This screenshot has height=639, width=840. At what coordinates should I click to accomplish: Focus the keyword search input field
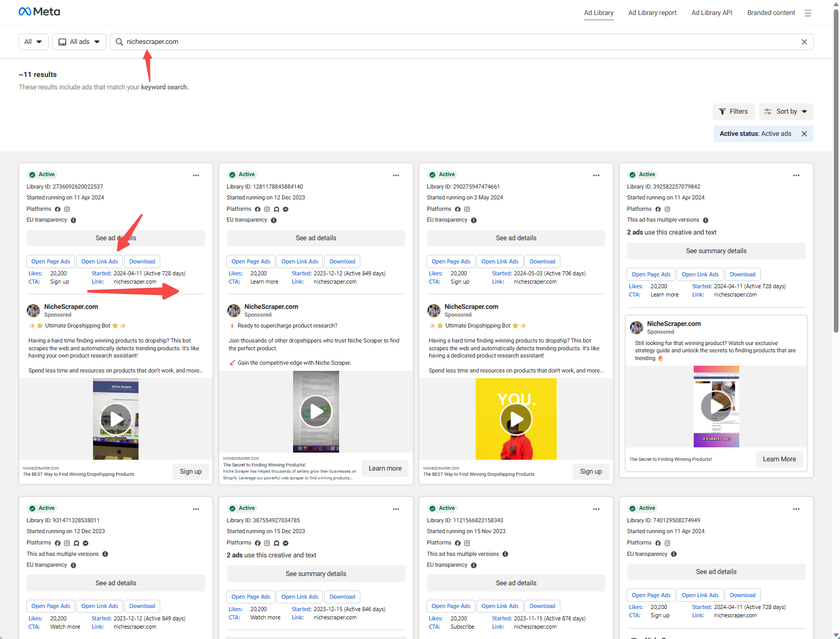click(x=462, y=42)
